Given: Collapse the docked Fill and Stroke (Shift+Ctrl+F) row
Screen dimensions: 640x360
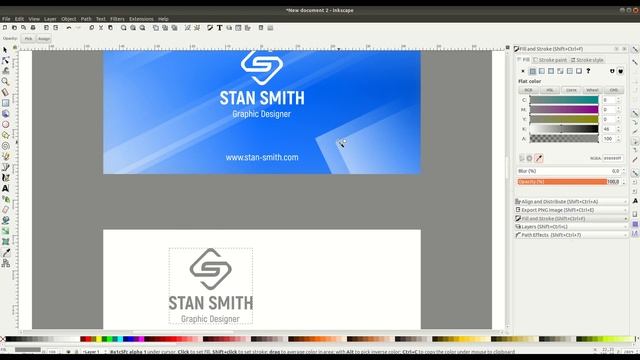Looking at the screenshot, I should (571, 218).
